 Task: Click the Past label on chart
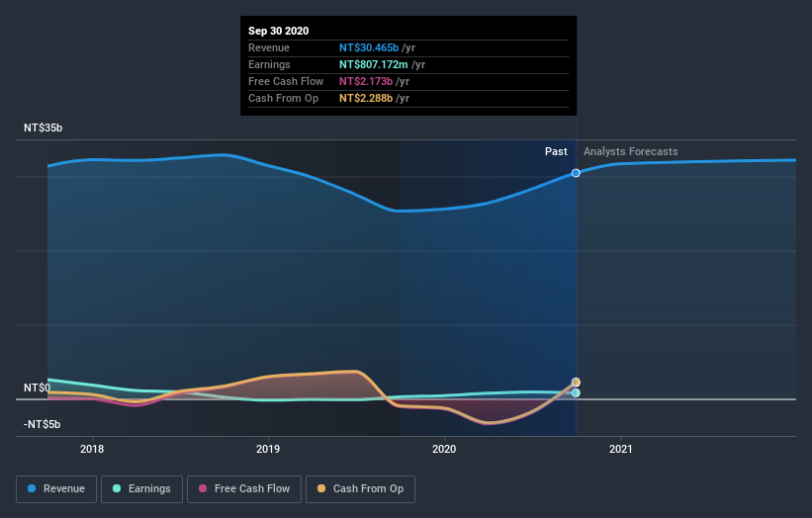tap(556, 151)
